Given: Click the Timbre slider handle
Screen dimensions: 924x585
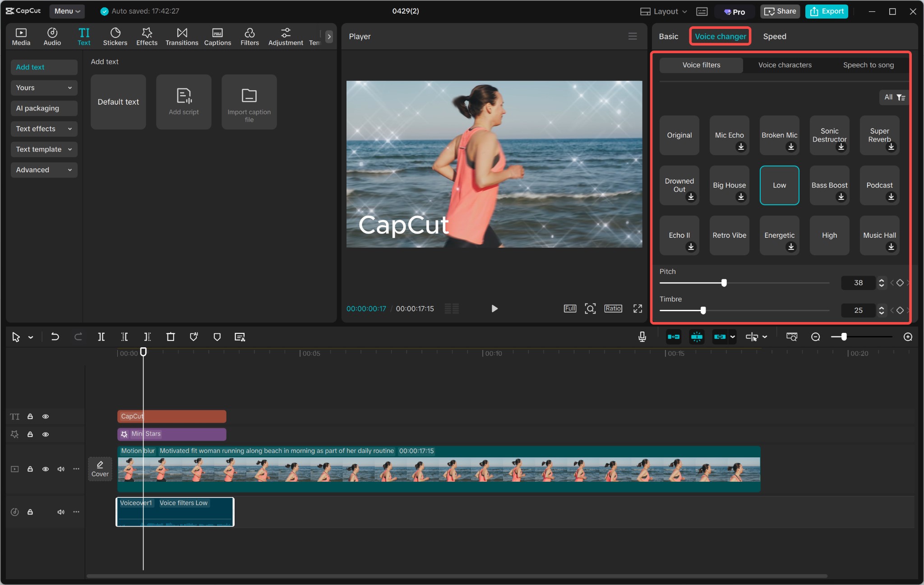Looking at the screenshot, I should (703, 310).
